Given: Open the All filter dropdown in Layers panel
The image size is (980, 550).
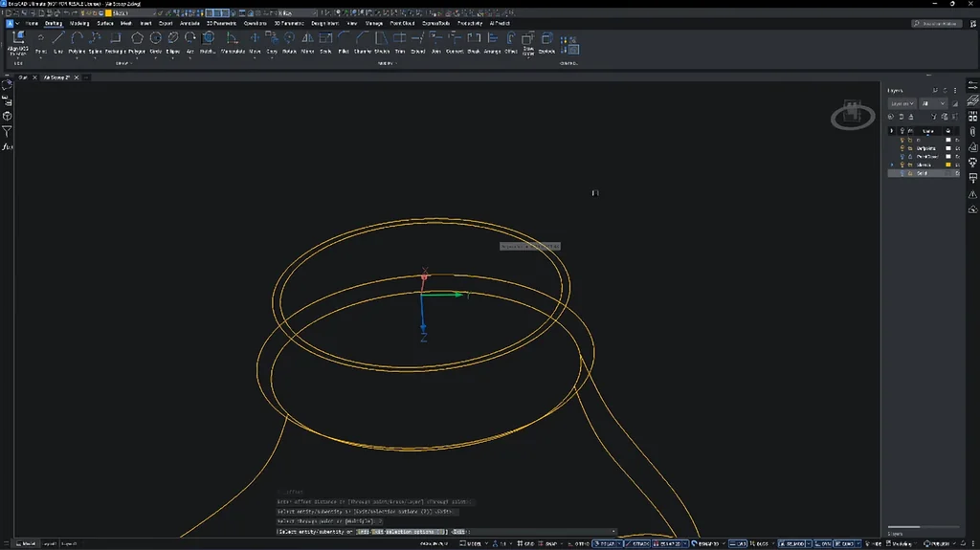Looking at the screenshot, I should pos(933,103).
